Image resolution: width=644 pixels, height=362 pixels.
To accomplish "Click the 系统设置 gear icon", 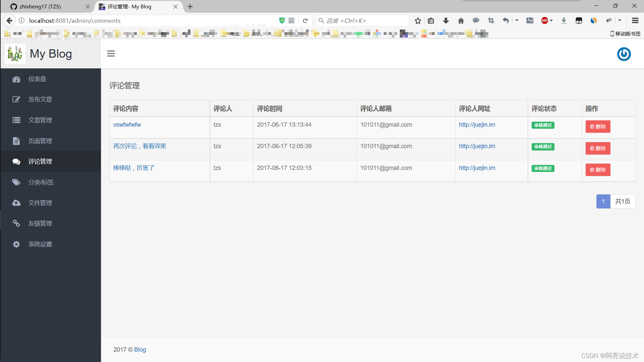I will pos(16,244).
